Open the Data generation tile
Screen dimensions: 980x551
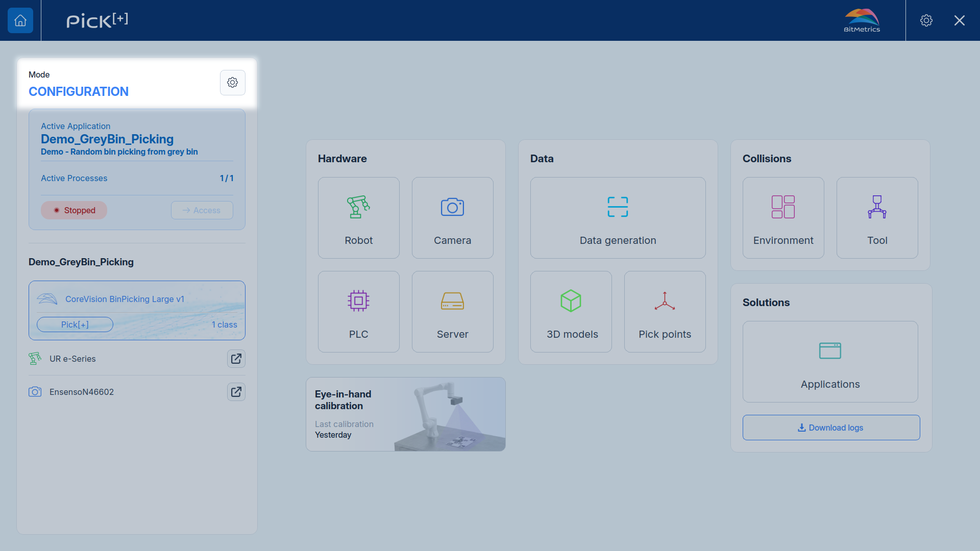(x=618, y=218)
